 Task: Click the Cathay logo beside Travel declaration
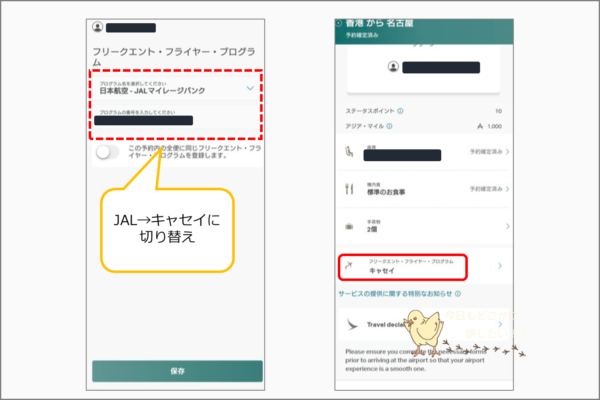pyautogui.click(x=347, y=325)
